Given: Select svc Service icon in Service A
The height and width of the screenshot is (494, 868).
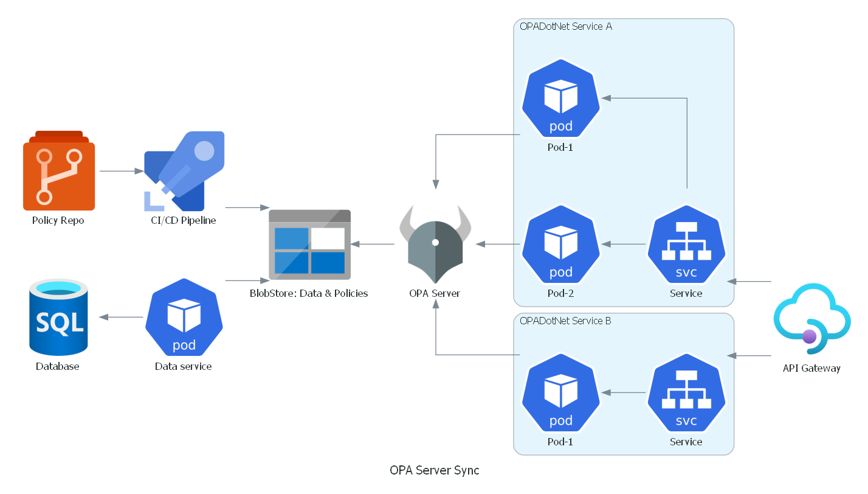Looking at the screenshot, I should coord(686,244).
